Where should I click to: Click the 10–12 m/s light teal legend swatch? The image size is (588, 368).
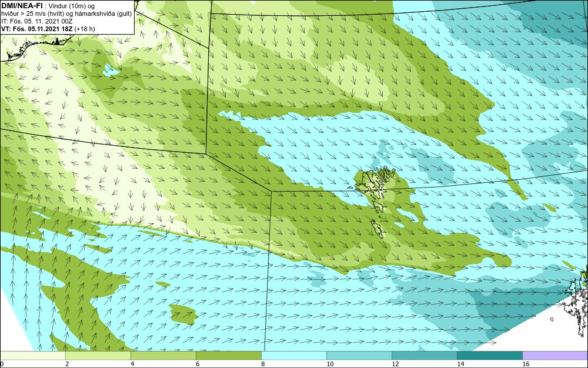[359, 356]
